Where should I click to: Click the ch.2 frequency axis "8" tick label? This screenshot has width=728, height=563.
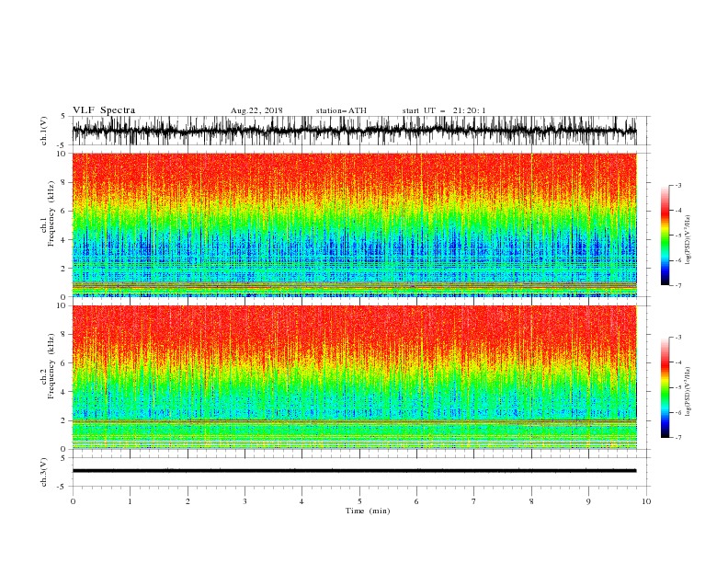[64, 335]
